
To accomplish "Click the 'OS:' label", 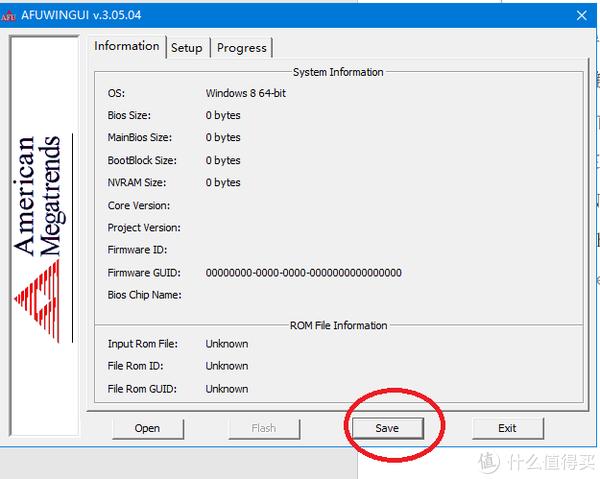I will pos(116,93).
